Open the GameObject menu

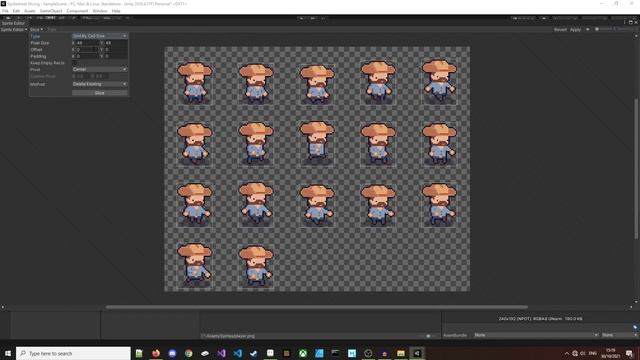51,11
